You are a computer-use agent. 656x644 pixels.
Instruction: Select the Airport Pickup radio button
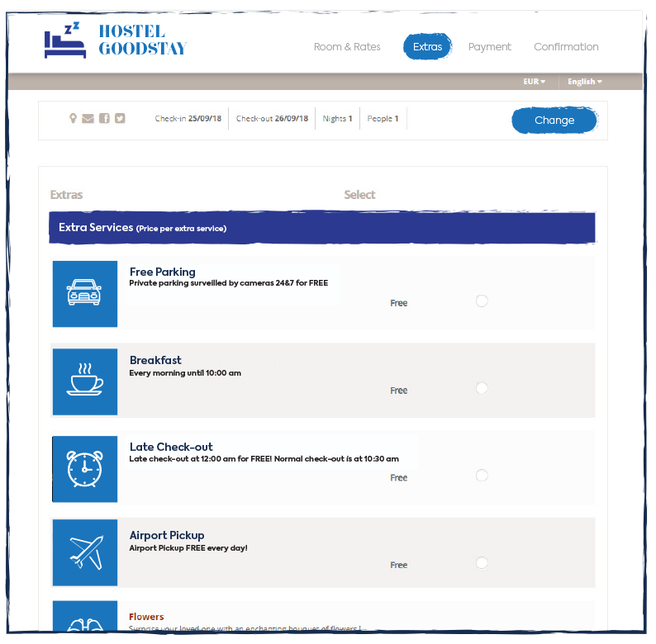point(482,563)
